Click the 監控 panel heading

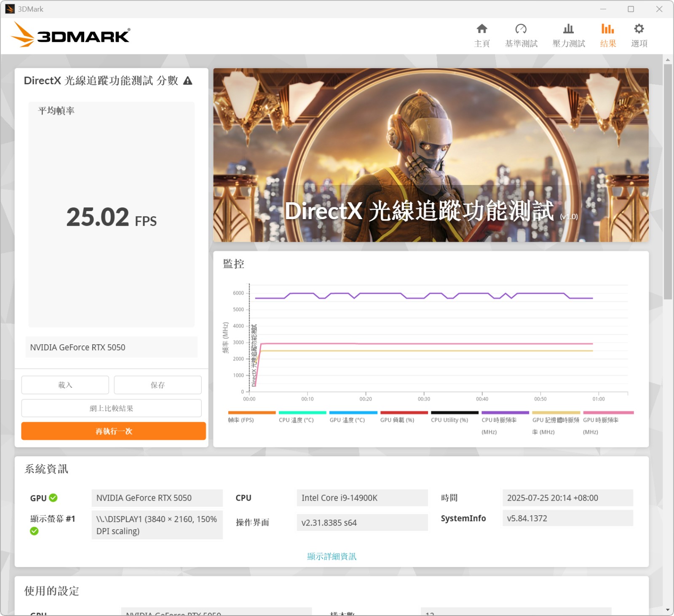click(x=233, y=264)
